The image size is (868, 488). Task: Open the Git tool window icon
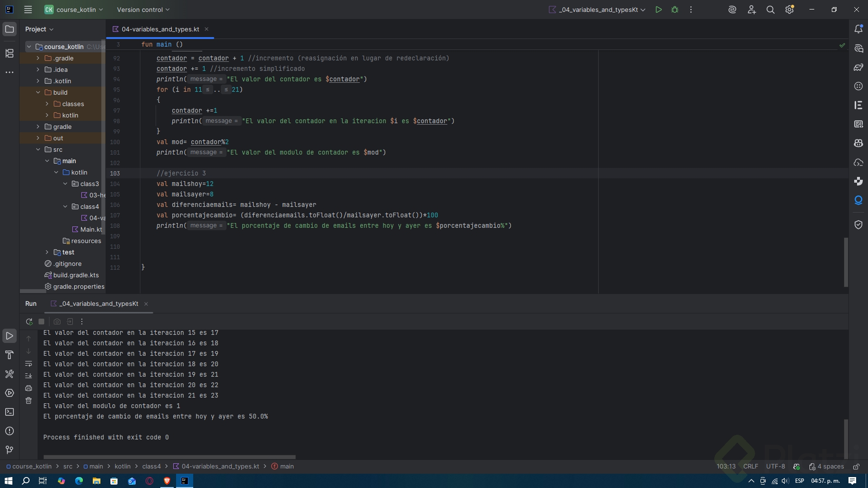tap(10, 450)
